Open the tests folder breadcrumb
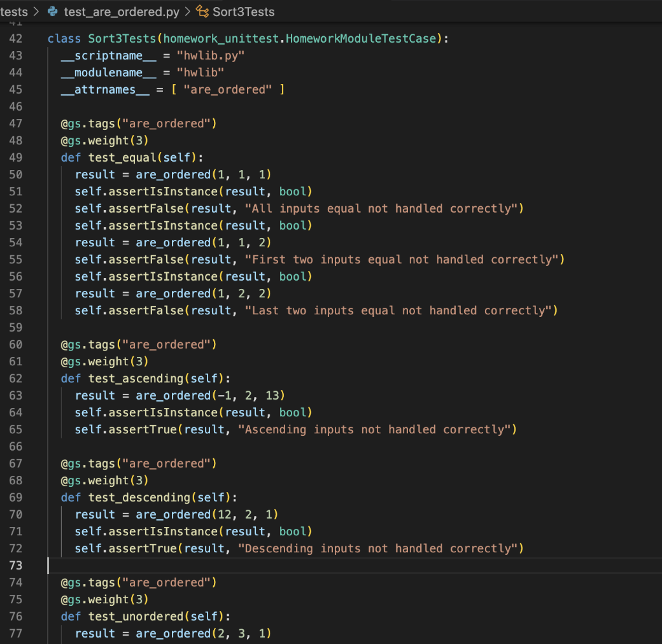The height and width of the screenshot is (644, 662). point(14,12)
